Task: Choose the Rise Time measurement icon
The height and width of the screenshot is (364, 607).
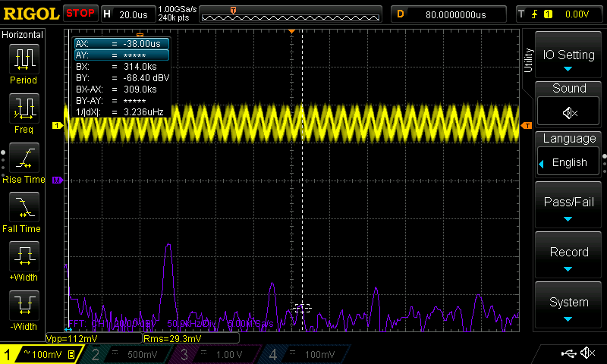Action: (x=24, y=158)
